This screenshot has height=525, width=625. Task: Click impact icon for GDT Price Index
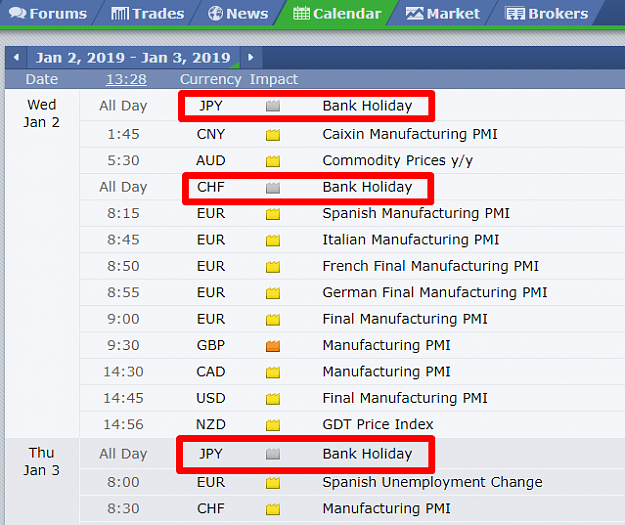273,425
